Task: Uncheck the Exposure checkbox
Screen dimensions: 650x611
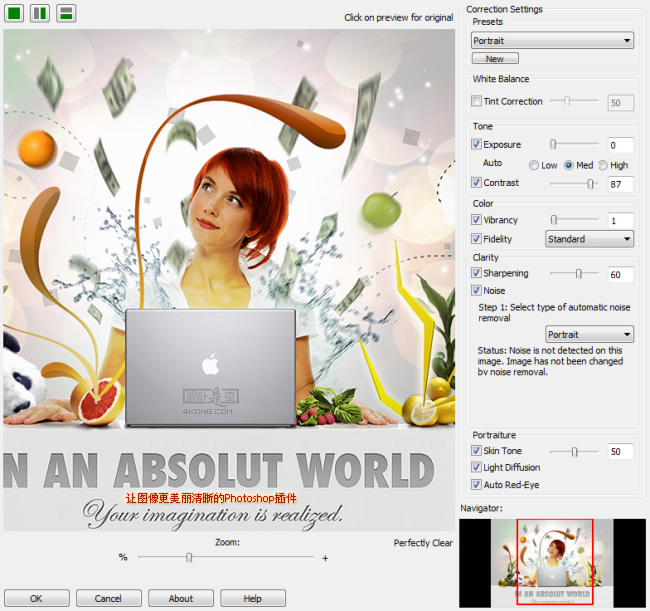Action: tap(476, 144)
